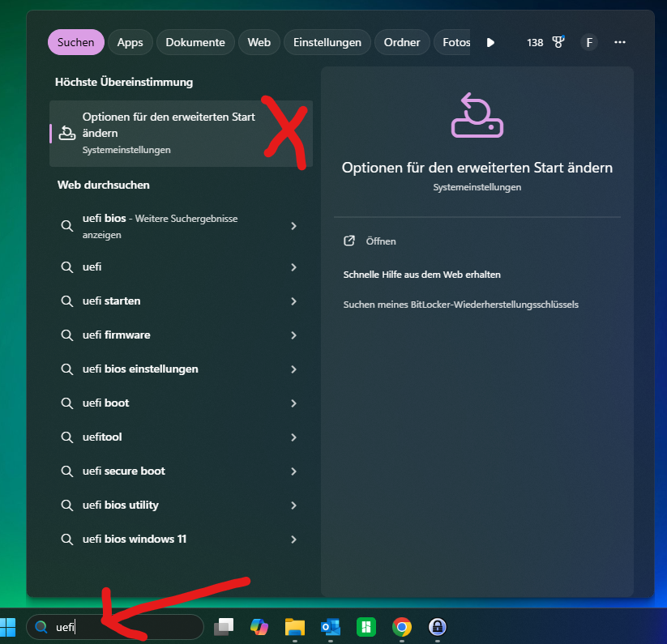The image size is (667, 644).
Task: Click the large recovery icon in the preview pane
Action: 477,116
